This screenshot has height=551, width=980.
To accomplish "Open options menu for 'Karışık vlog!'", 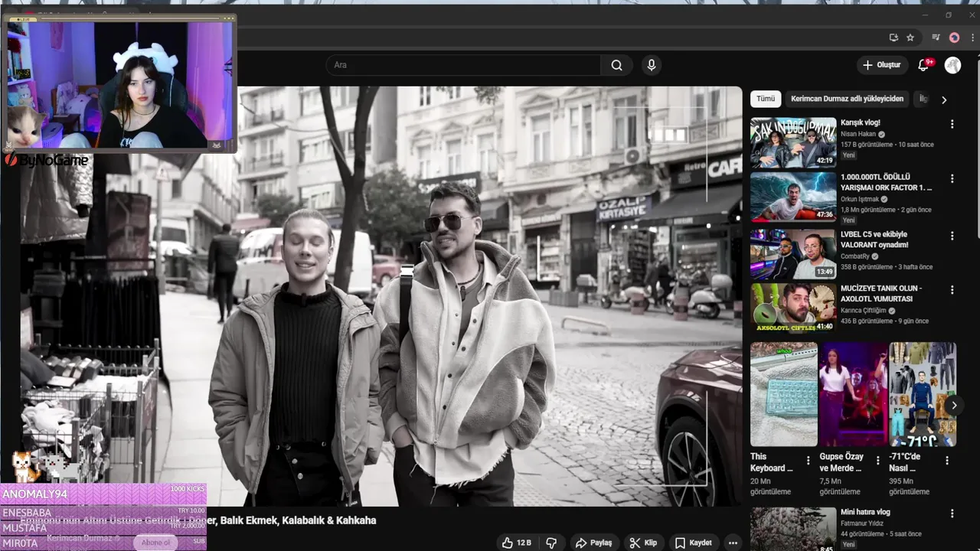I will pos(952,124).
